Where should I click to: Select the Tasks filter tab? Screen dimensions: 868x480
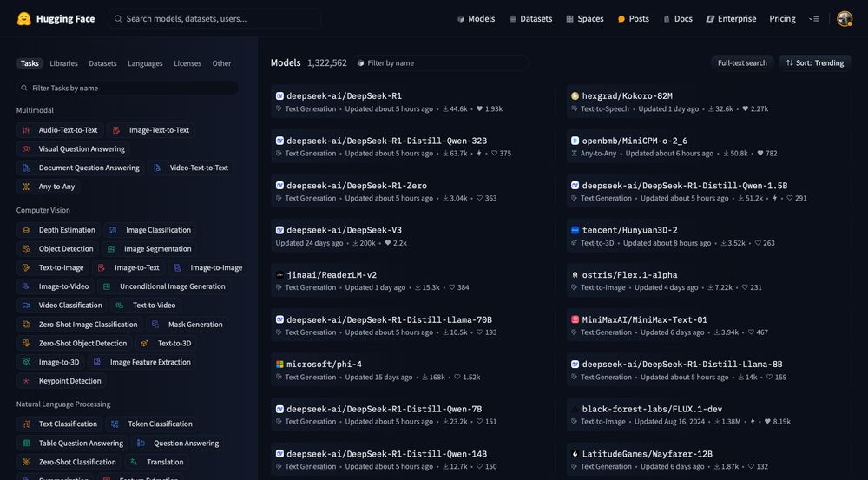click(30, 63)
